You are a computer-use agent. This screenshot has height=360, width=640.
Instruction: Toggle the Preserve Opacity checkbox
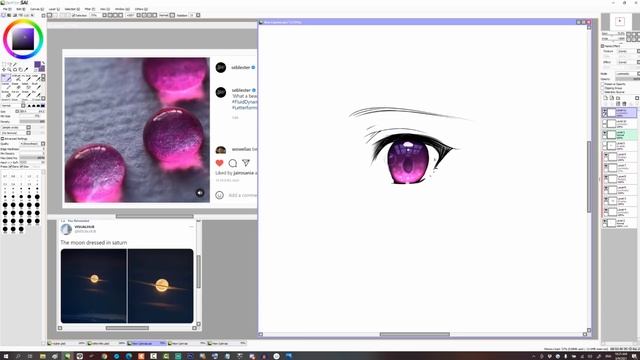pyautogui.click(x=602, y=84)
